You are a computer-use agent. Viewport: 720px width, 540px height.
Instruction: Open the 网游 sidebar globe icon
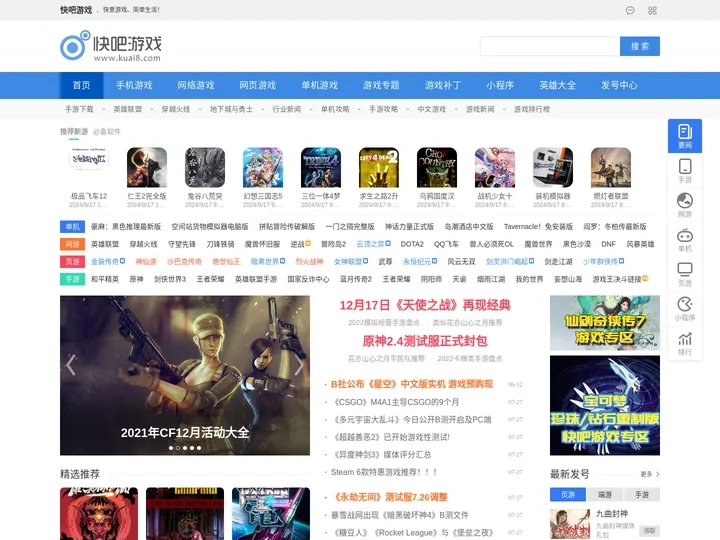tap(685, 205)
